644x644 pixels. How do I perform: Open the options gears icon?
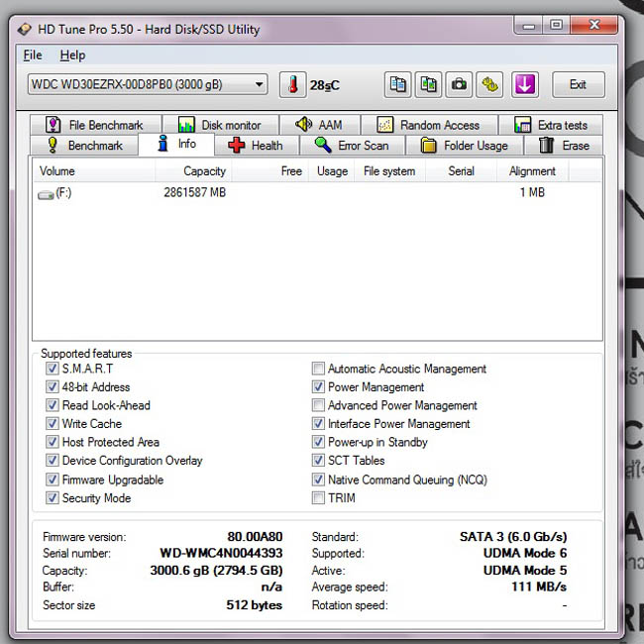point(489,85)
